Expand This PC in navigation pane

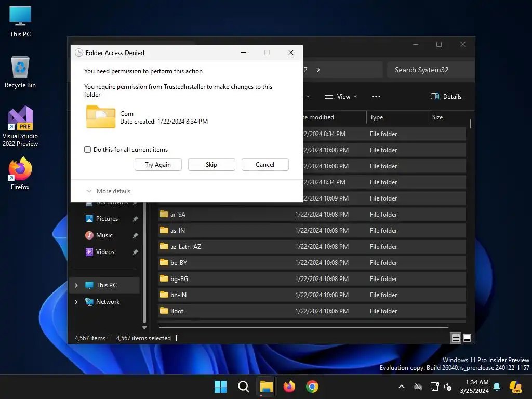coord(76,285)
